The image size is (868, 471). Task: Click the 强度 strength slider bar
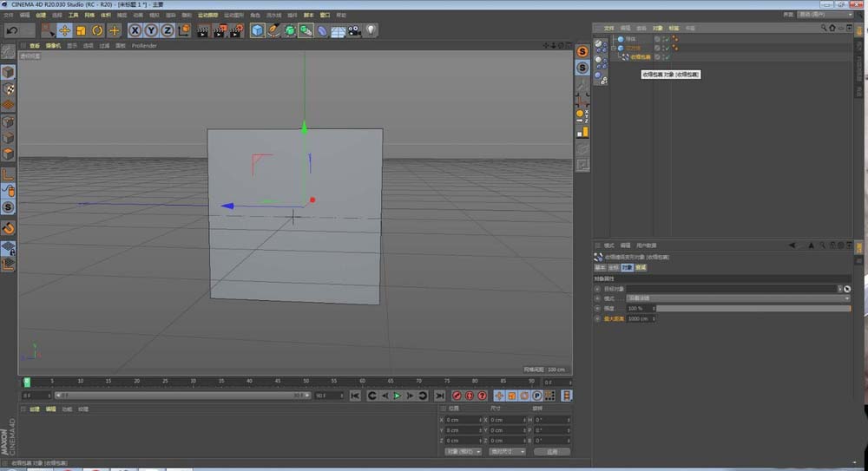click(753, 308)
